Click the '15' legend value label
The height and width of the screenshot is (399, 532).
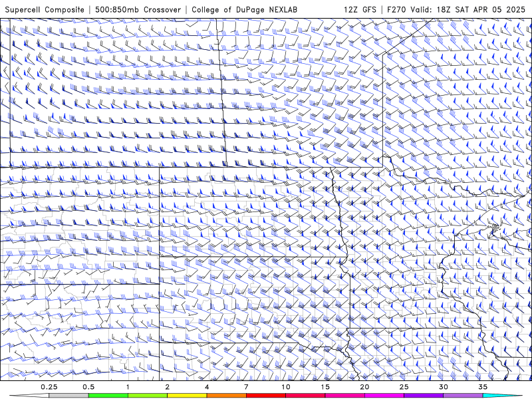[325, 387]
